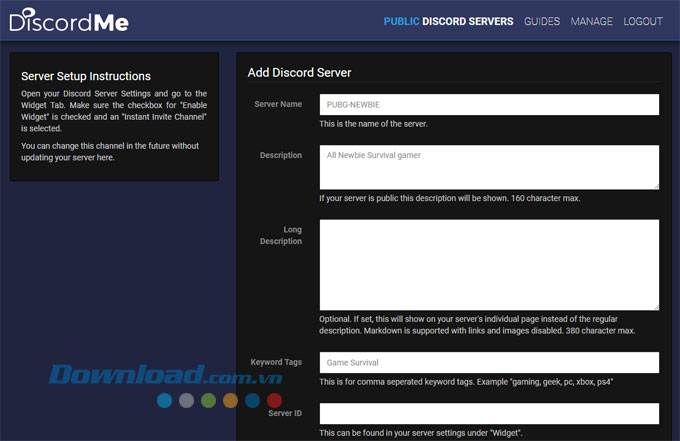Viewport: 680px width, 441px height.
Task: Click the Description textarea resize handle
Action: (x=656, y=186)
